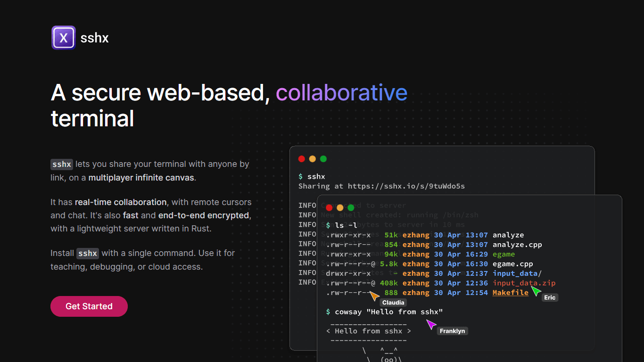Click the red input_data.zip file name
This screenshot has width=644, height=362.
pos(524,283)
